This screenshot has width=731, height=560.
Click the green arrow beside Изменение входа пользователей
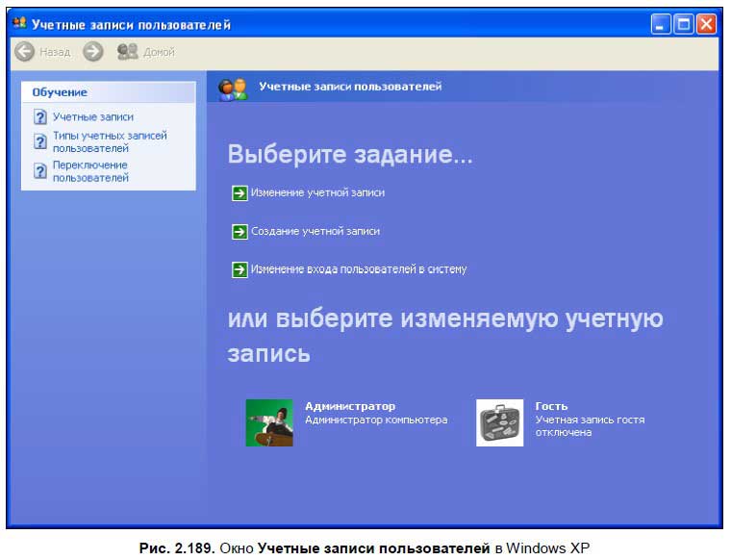[x=239, y=269]
